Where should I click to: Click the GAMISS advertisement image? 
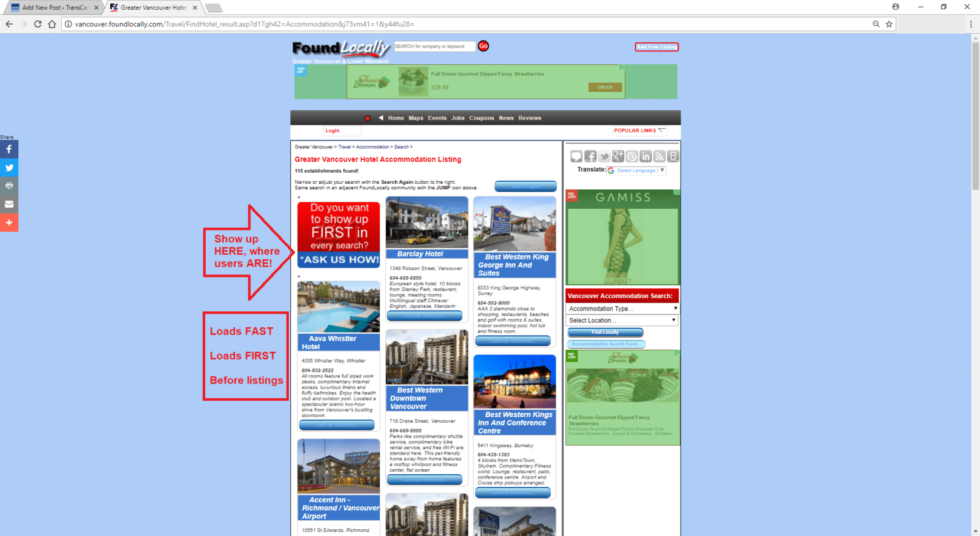point(622,238)
